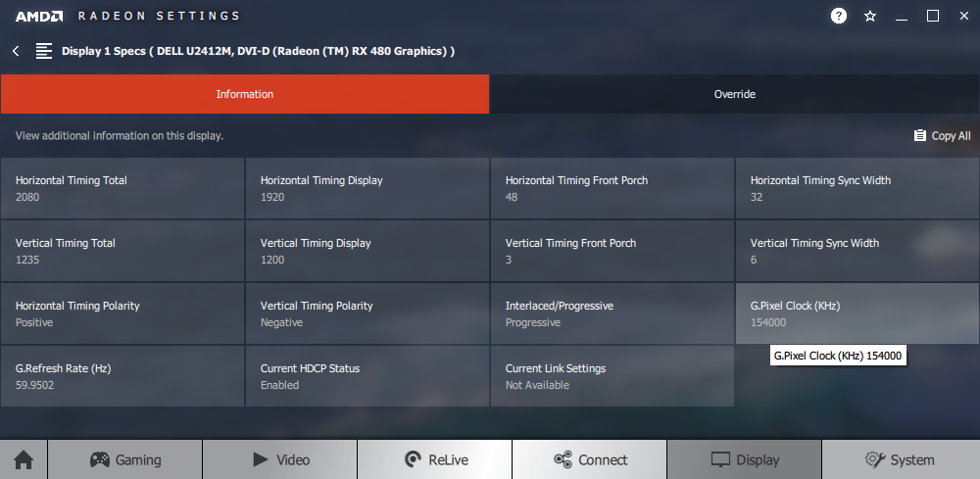Viewport: 980px width, 479px height.
Task: Go to the Home icon tab
Action: click(24, 459)
